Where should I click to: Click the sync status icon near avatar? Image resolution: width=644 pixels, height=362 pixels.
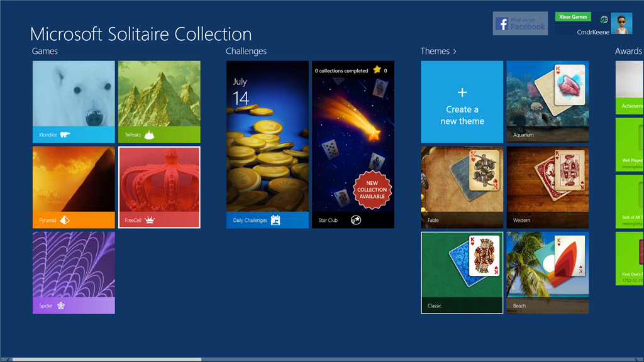(604, 19)
